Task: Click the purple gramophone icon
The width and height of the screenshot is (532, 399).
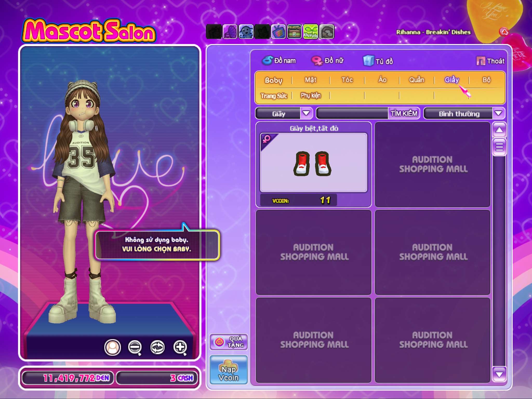Action: tap(230, 32)
